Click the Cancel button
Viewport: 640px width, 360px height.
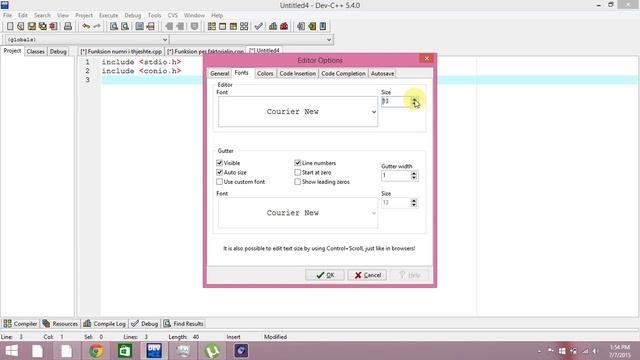pos(367,275)
